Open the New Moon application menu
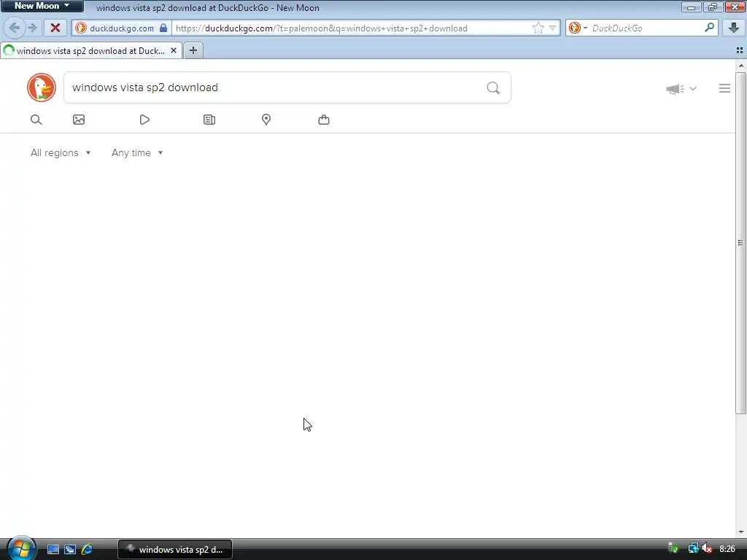The height and width of the screenshot is (560, 747). coord(42,6)
